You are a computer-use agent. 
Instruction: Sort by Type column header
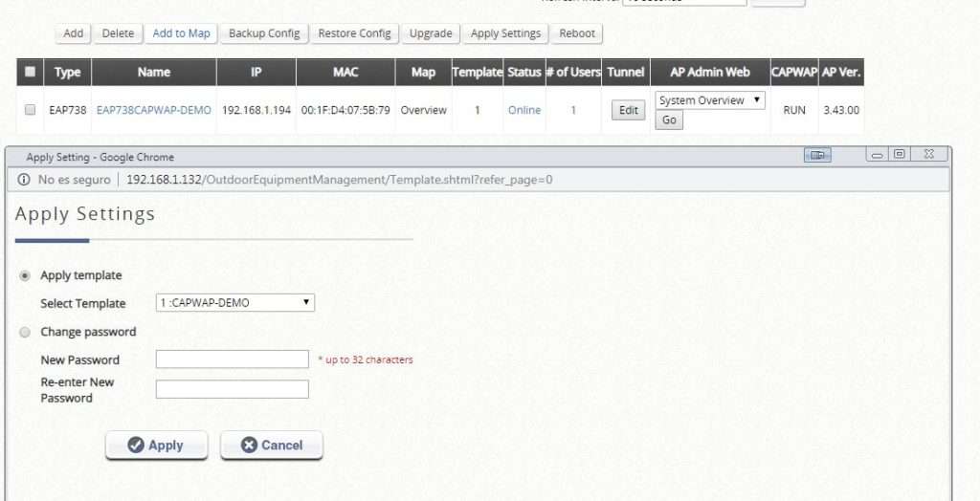pyautogui.click(x=68, y=72)
